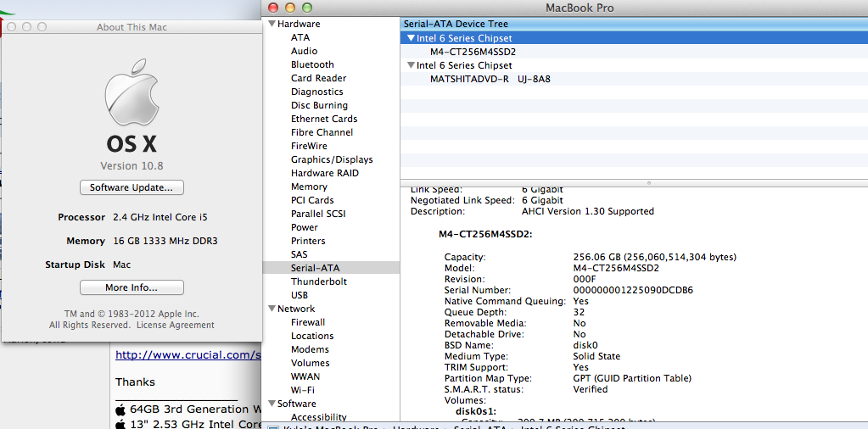Select FireWire in the Hardware list
The height and width of the screenshot is (429, 868).
coord(309,146)
